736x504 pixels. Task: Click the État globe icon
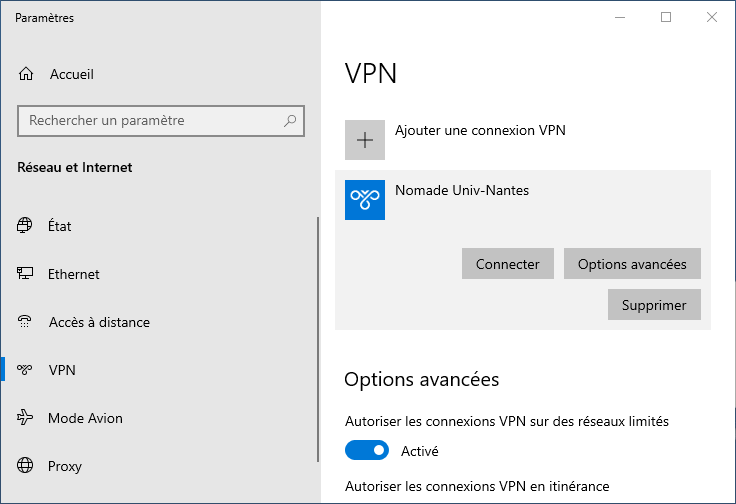point(26,226)
